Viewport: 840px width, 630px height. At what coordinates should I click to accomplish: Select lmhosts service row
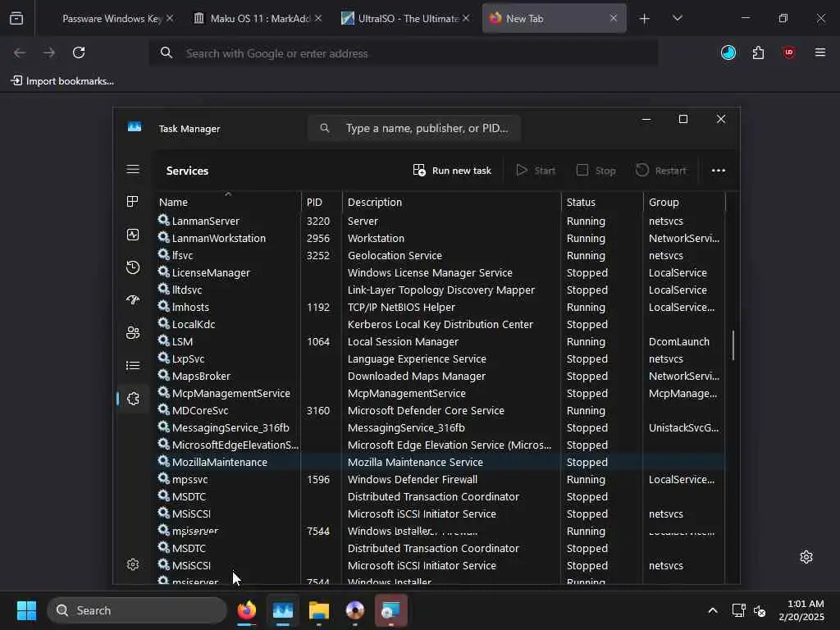pos(440,307)
